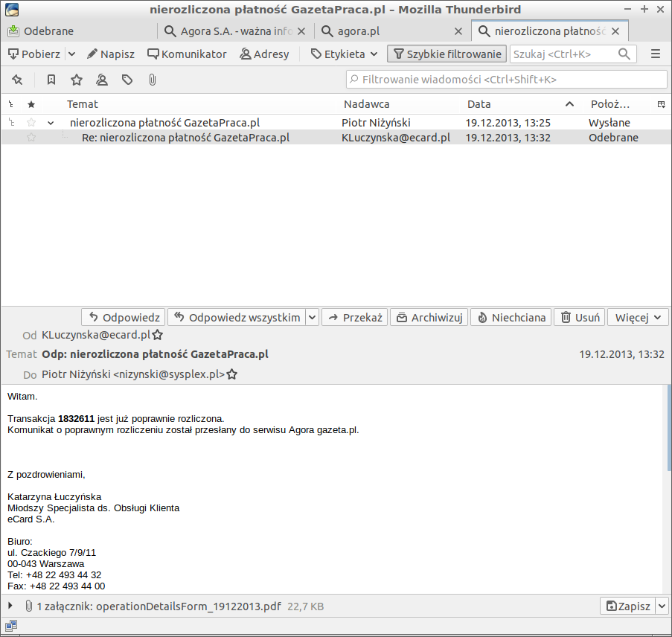Star the recipient Piotr Niżyński in header
The width and height of the screenshot is (672, 637).
[x=232, y=374]
